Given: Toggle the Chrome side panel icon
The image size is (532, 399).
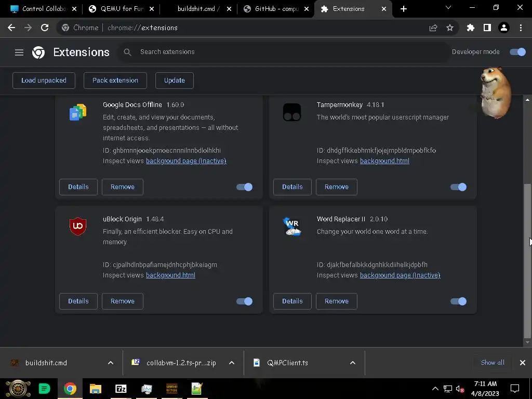Looking at the screenshot, I should coord(487,28).
